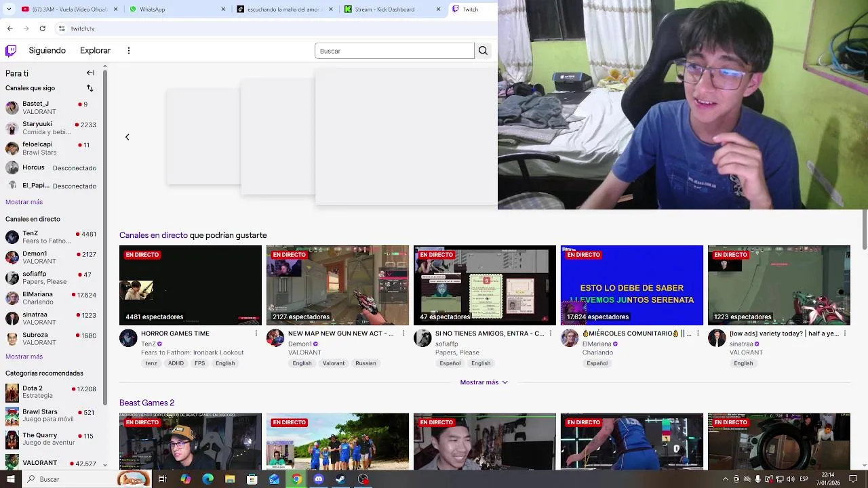This screenshot has width=868, height=488.
Task: Open options for HORROR GAMES TIME stream
Action: (x=256, y=333)
